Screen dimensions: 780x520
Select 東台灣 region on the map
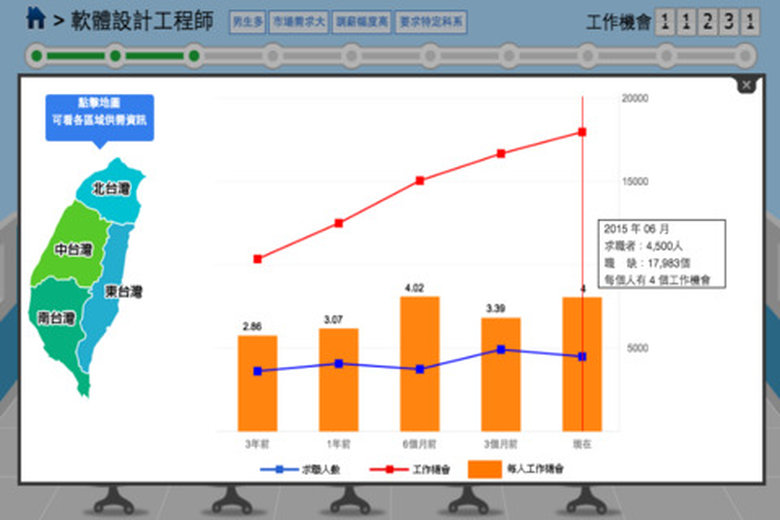[x=122, y=292]
